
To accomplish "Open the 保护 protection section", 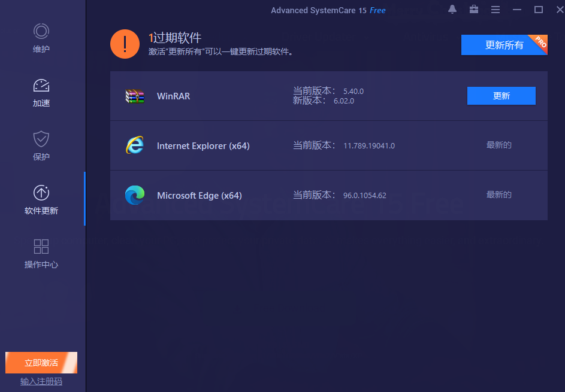I will click(41, 146).
